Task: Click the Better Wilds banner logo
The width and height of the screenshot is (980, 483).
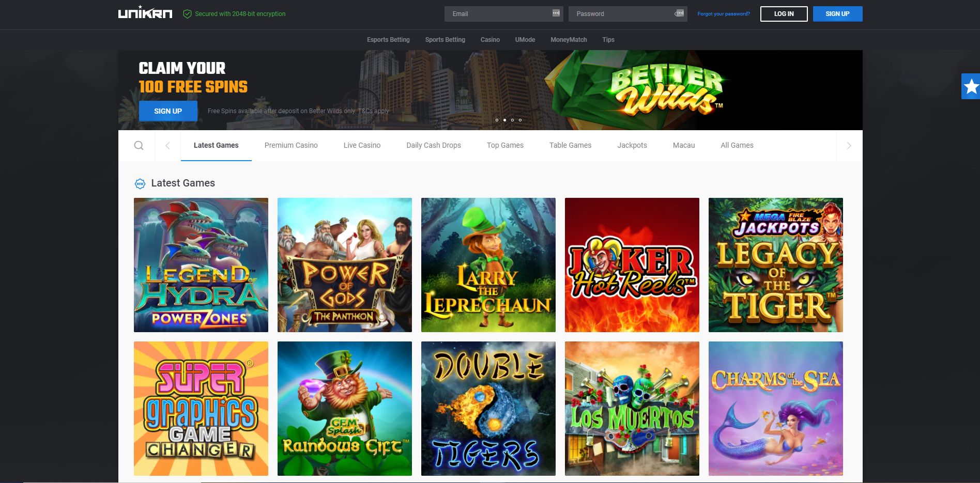Action: pos(667,90)
